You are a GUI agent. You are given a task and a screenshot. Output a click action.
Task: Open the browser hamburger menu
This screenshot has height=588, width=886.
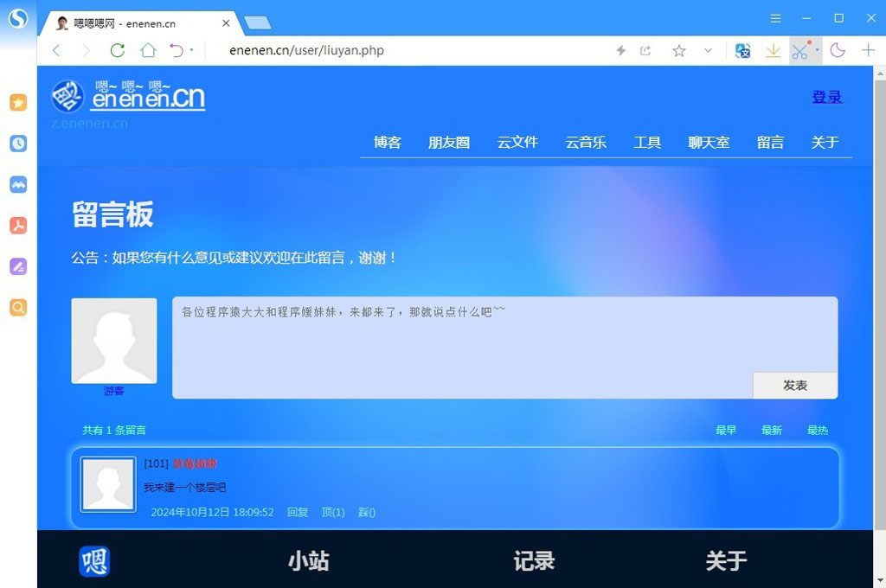[x=776, y=19]
